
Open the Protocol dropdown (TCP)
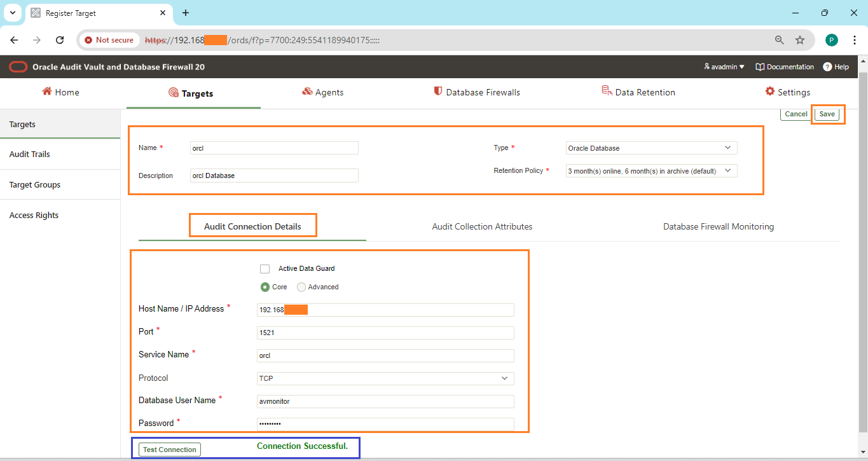pyautogui.click(x=385, y=378)
